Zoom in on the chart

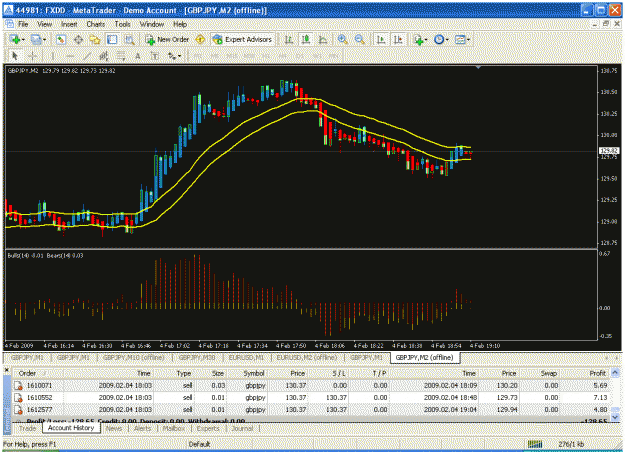[x=342, y=39]
